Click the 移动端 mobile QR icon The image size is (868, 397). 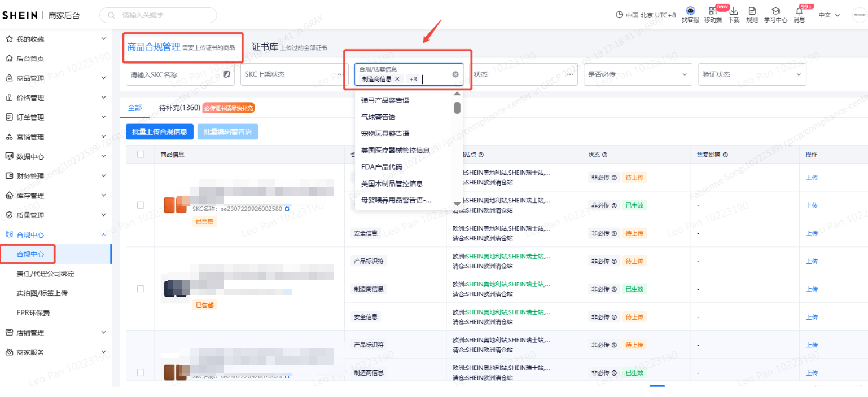coord(712,11)
